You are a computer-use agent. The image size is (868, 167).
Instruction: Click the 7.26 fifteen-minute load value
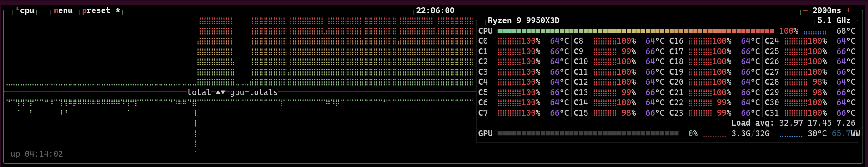coord(846,123)
